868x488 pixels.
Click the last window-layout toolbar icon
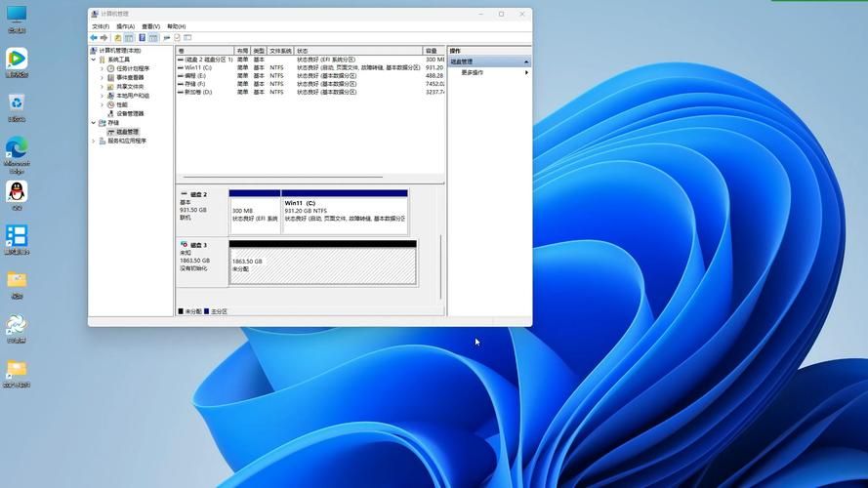(187, 38)
